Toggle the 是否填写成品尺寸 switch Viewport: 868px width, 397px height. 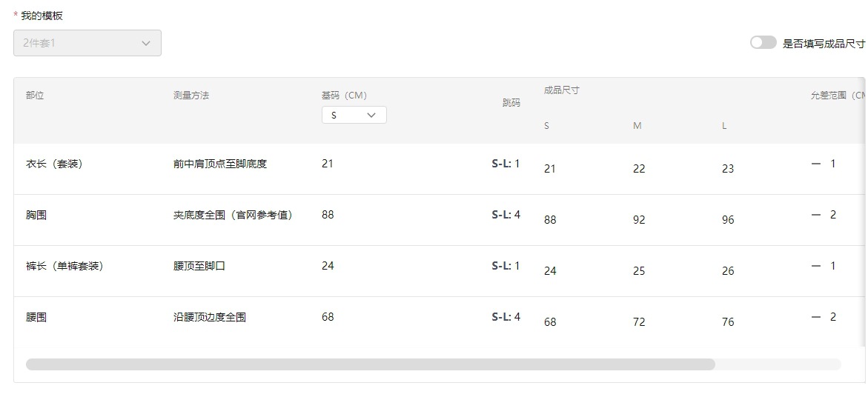tap(763, 43)
